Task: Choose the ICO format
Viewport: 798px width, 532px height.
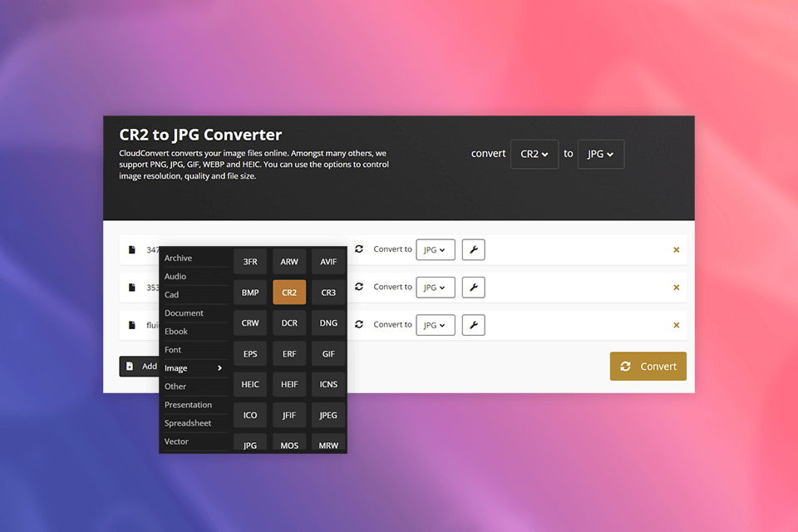Action: [x=250, y=415]
